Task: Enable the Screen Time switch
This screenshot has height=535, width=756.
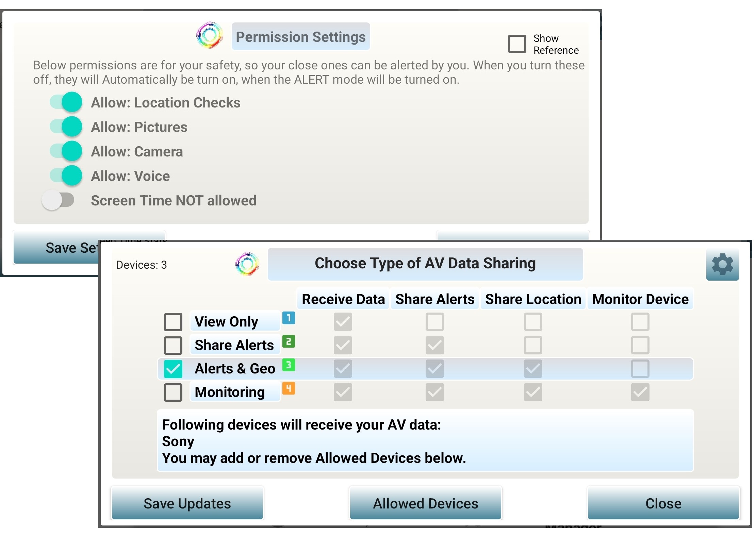Action: tap(58, 200)
